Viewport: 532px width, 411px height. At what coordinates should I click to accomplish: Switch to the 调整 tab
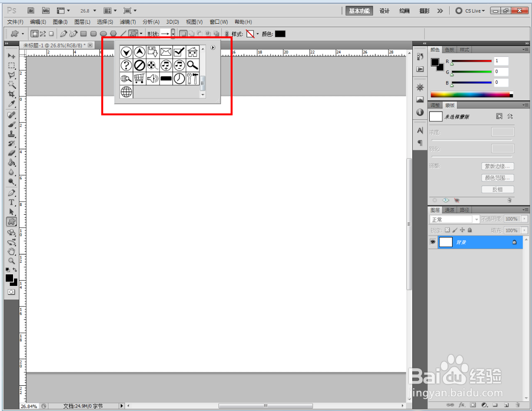435,105
